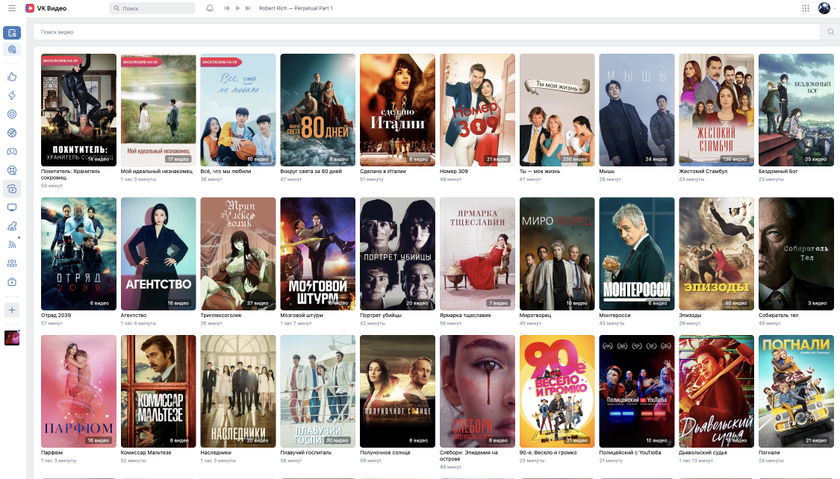Skip to next track in player
Image resolution: width=840 pixels, height=479 pixels.
[x=248, y=8]
